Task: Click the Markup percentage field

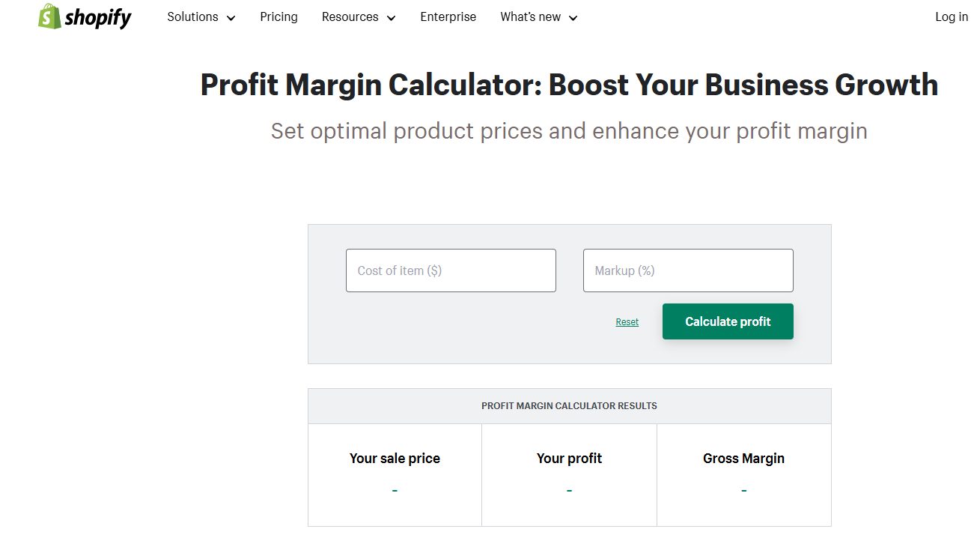Action: 687,270
